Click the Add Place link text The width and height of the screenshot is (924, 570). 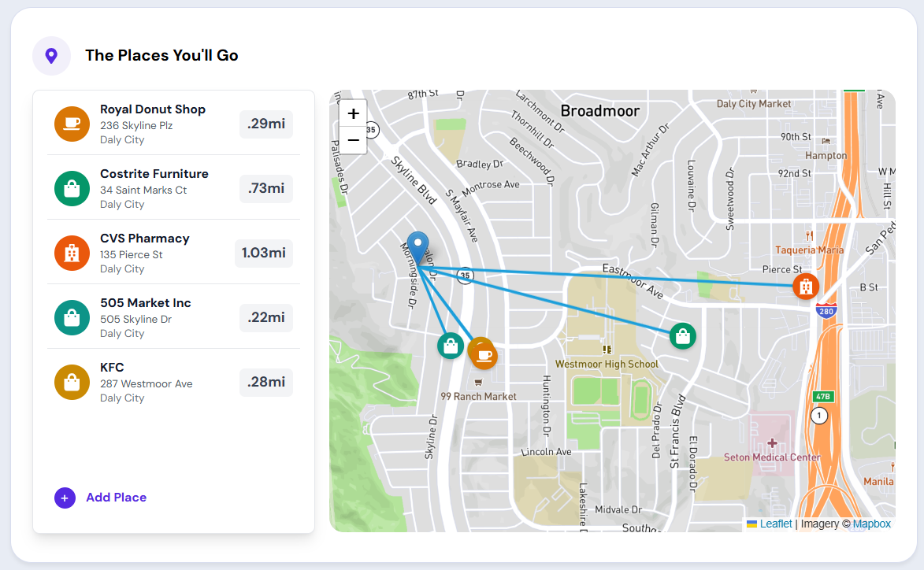[x=117, y=498]
